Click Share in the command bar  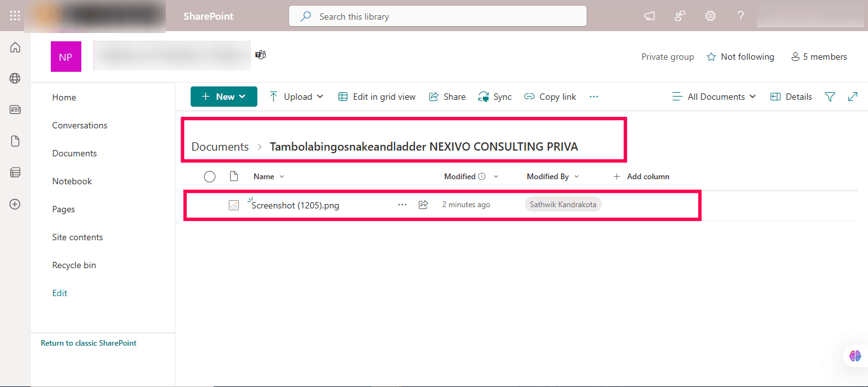[x=447, y=97]
